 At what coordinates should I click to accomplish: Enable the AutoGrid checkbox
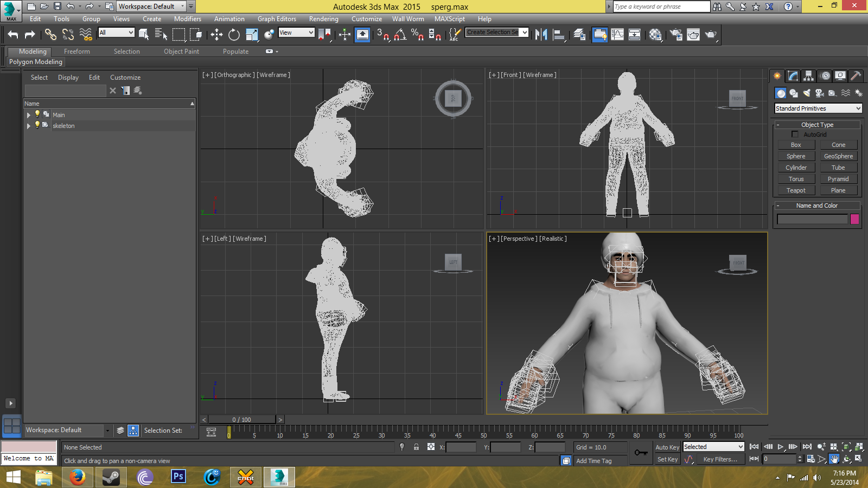[795, 134]
